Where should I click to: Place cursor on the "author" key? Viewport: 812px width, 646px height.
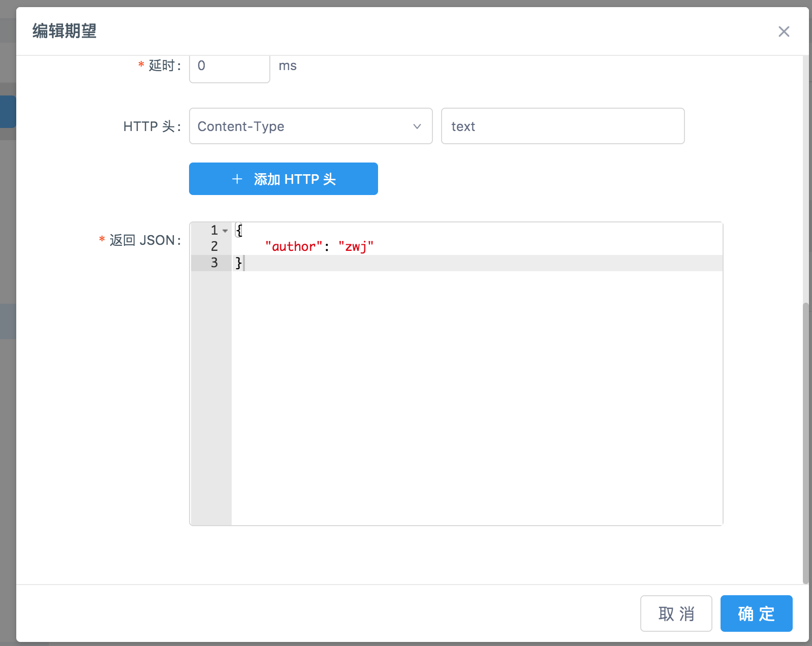pyautogui.click(x=293, y=247)
